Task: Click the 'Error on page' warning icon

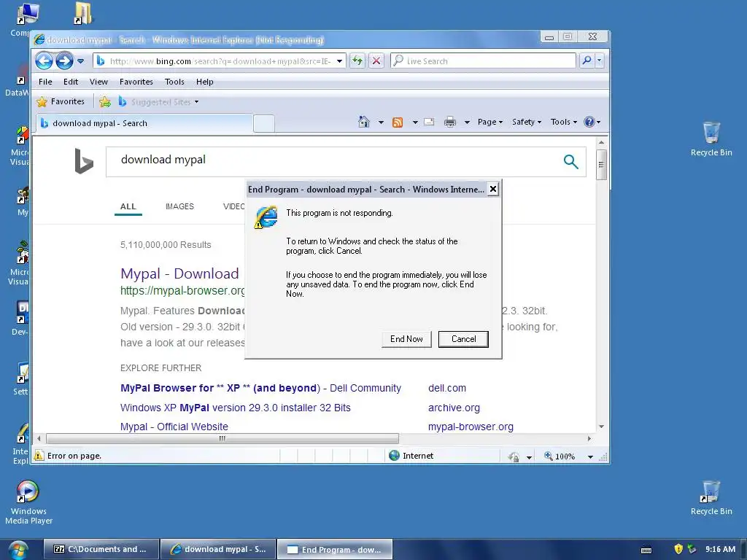Action: click(39, 456)
